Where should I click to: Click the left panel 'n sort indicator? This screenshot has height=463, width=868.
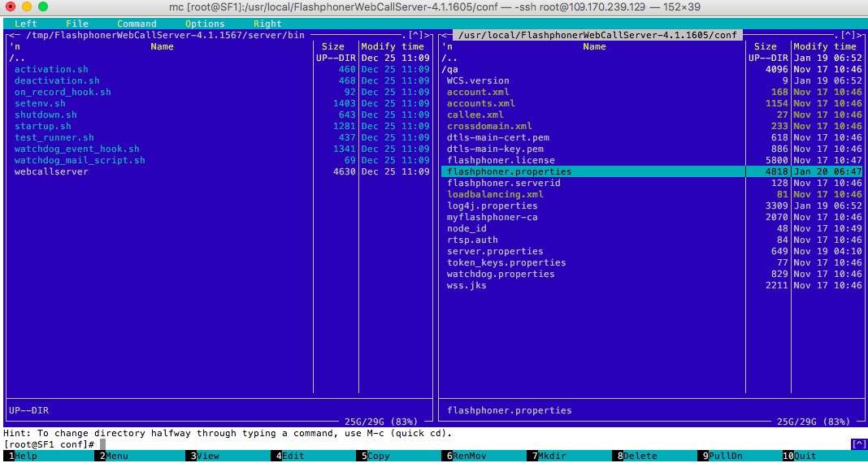tap(15, 47)
